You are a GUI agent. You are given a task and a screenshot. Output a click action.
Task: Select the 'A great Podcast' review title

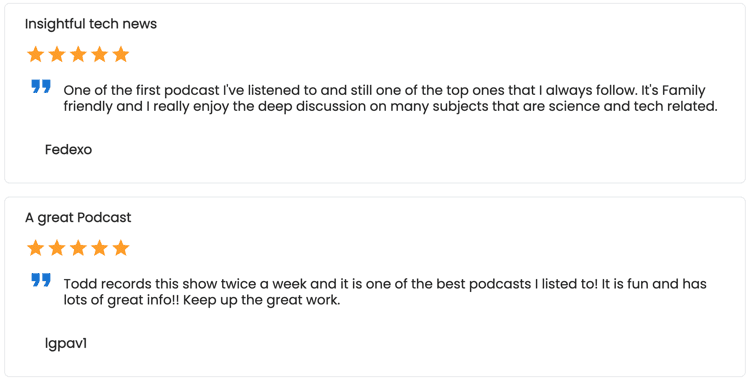click(78, 218)
